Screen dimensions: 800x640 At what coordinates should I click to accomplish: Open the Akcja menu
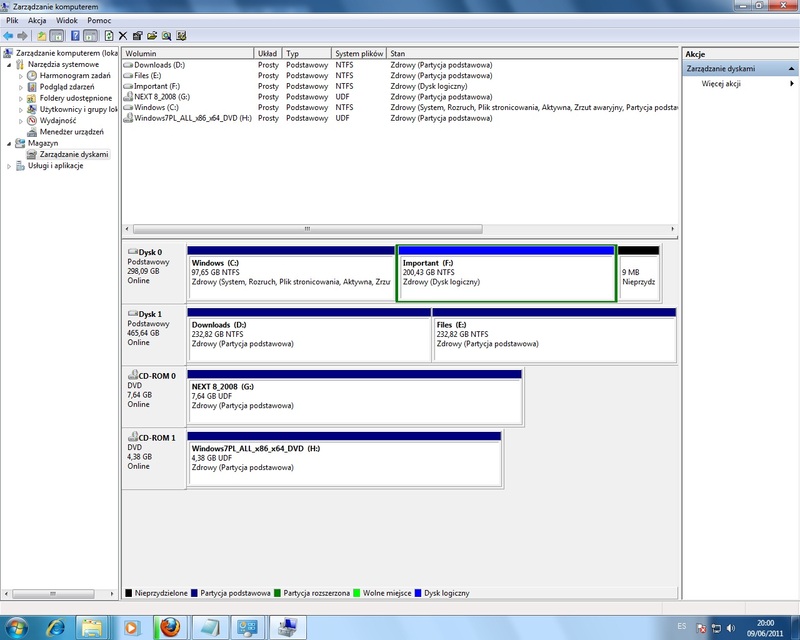37,20
